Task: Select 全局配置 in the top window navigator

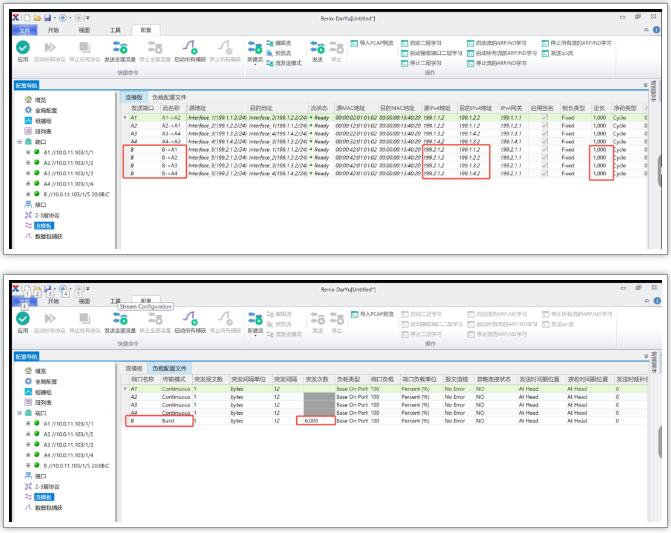Action: coord(46,110)
